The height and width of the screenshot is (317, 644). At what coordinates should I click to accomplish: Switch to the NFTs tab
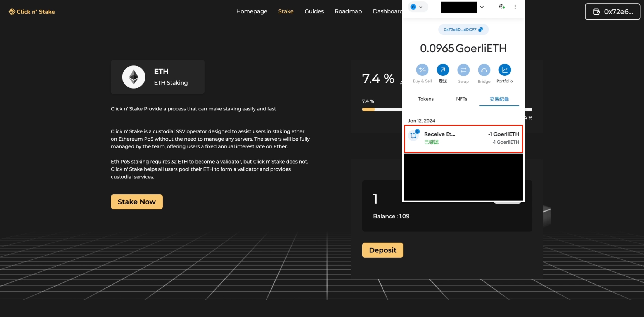(461, 99)
